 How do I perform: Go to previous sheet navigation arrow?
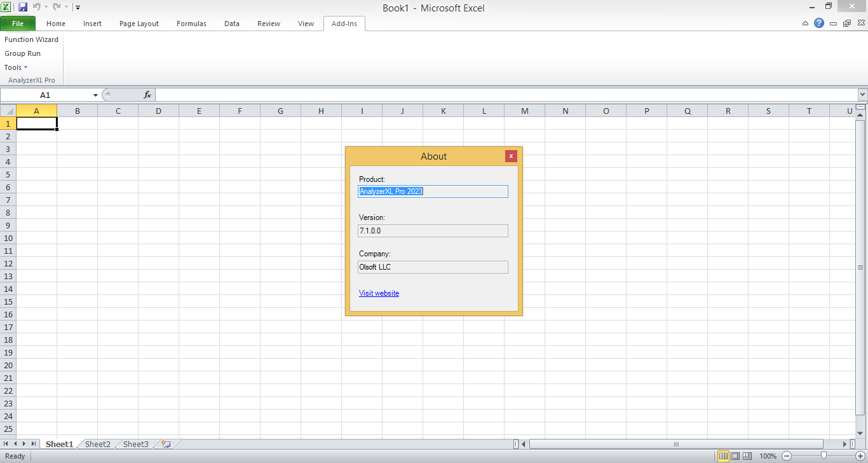15,444
